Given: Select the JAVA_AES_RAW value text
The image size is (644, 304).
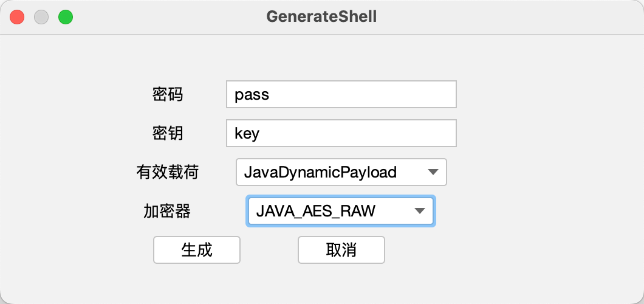Looking at the screenshot, I should [x=316, y=211].
